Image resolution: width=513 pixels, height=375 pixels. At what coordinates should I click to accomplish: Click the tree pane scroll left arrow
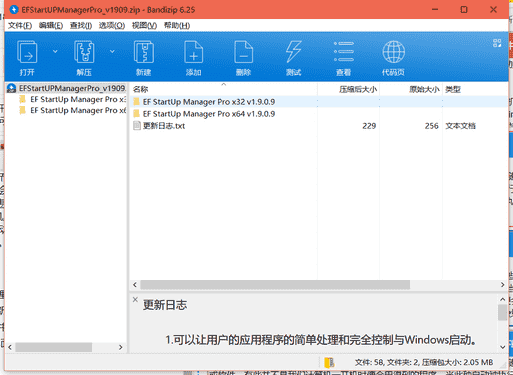click(10, 347)
